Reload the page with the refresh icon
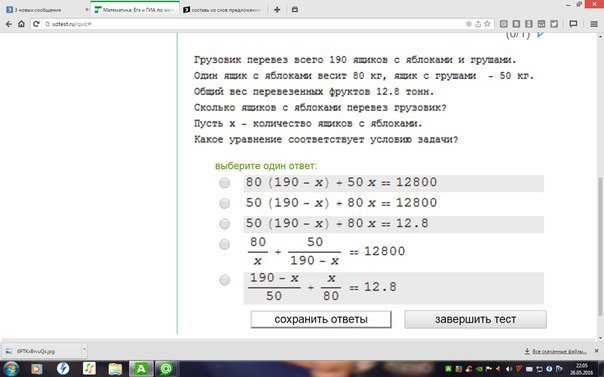Image resolution: width=604 pixels, height=377 pixels. tap(36, 24)
